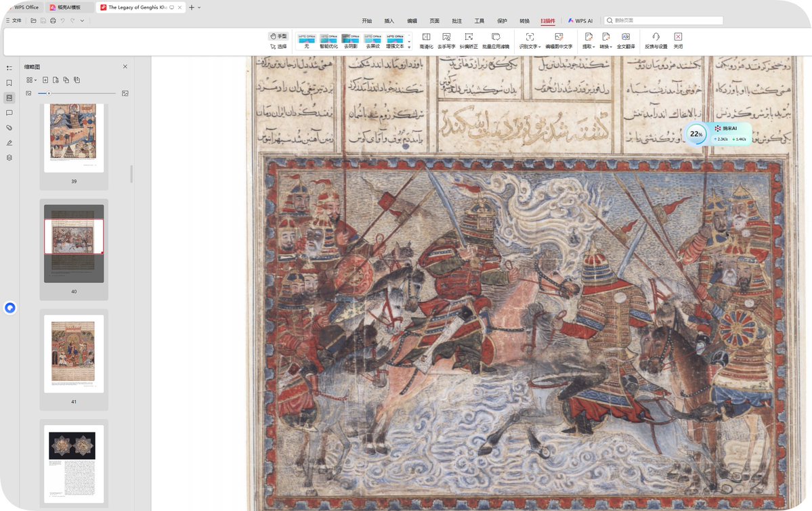Click the red 关闭 close scan mode icon

678,41
